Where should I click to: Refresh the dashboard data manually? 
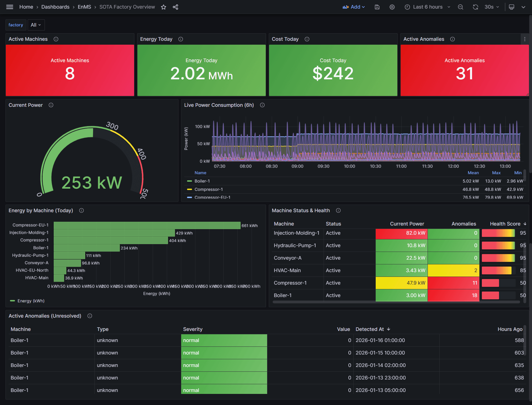point(475,7)
